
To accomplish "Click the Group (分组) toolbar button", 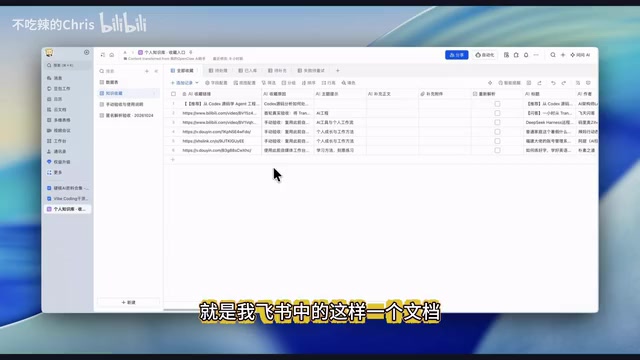I will point(289,83).
